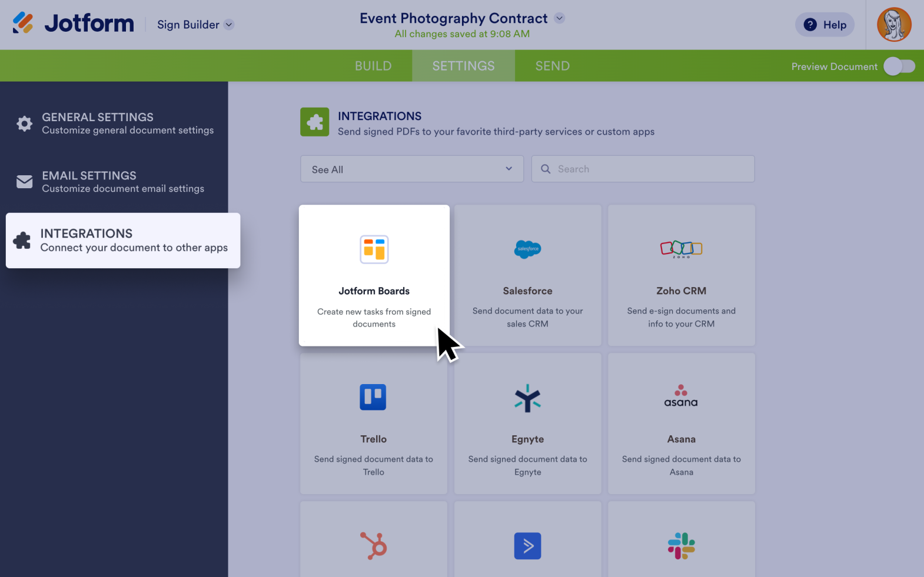Screen dimensions: 924x577
Task: Open the user profile avatar
Action: 894,25
